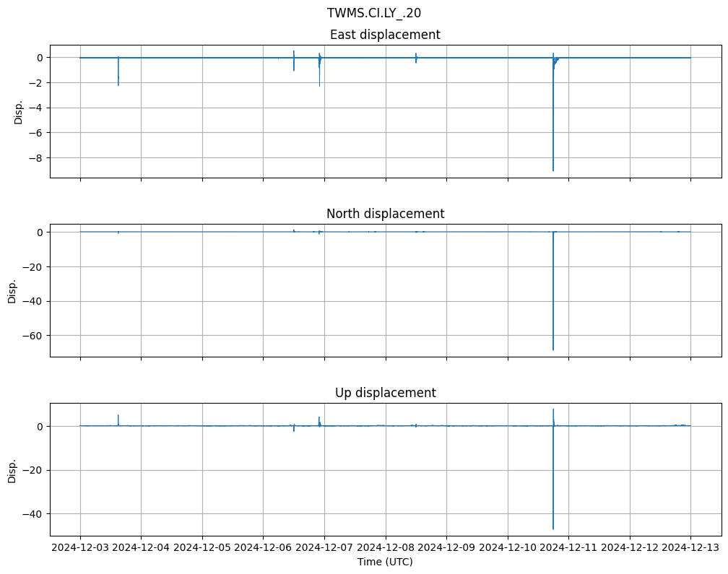
Task: Click the Time (UTC) axis label
Action: tap(385, 561)
